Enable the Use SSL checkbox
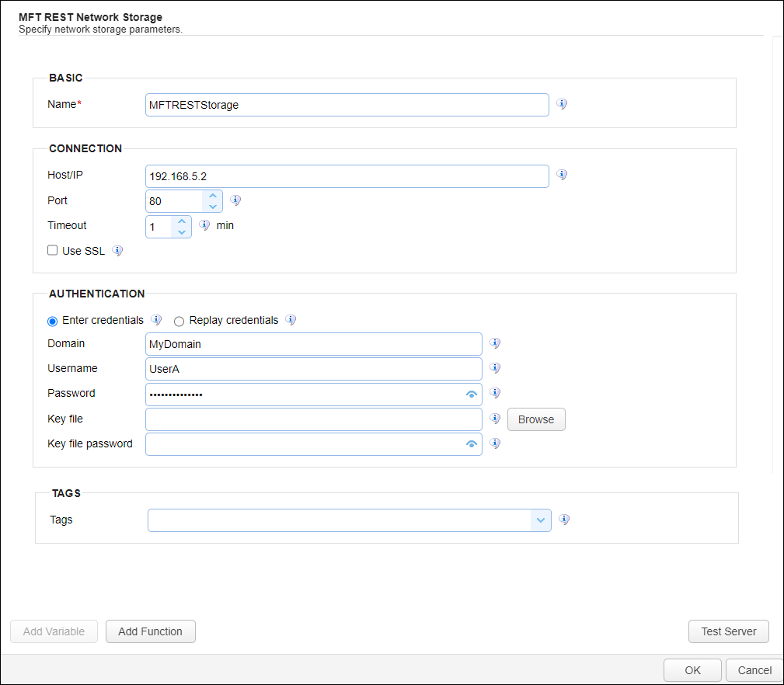 [x=53, y=250]
